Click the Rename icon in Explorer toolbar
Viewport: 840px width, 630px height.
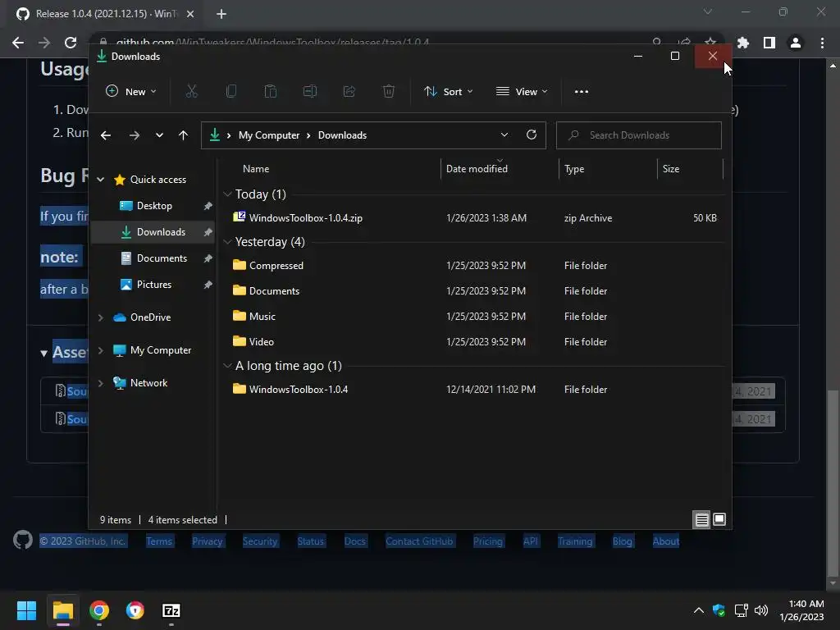click(309, 92)
